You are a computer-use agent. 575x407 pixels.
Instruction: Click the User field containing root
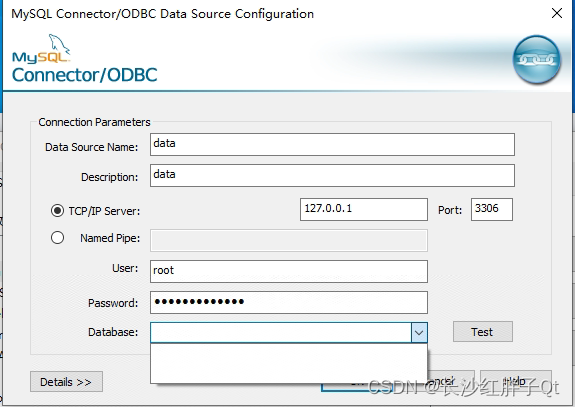(x=289, y=271)
